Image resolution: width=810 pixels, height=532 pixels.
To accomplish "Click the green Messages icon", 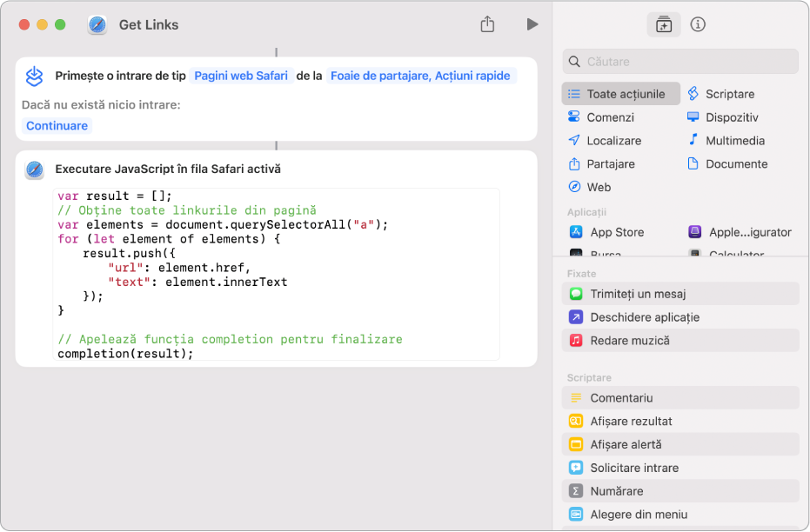I will [x=575, y=294].
